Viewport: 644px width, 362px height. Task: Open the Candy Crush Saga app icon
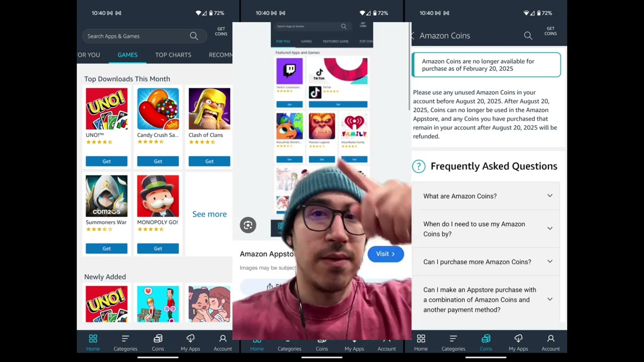[x=158, y=109]
